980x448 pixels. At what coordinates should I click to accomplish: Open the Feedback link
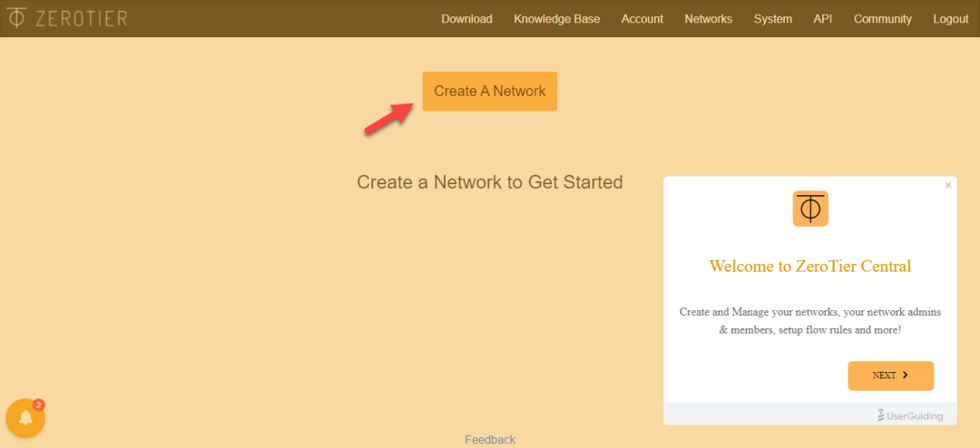490,439
